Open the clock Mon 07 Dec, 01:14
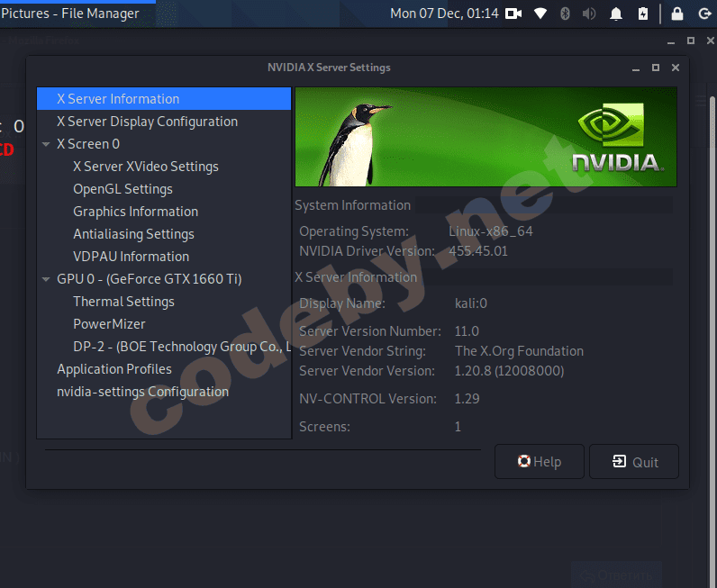 coord(444,14)
